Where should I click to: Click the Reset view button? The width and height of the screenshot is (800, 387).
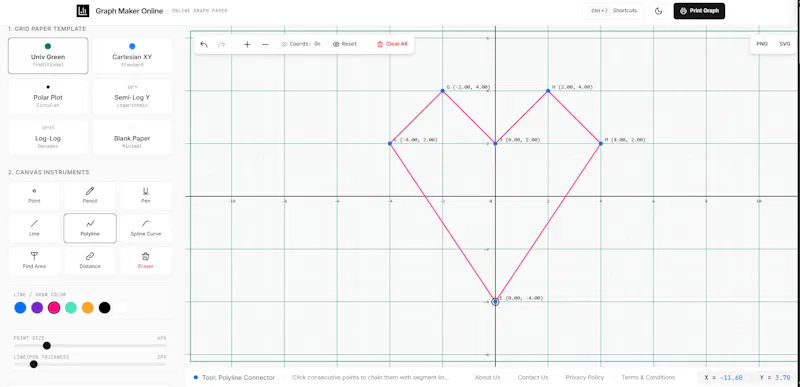point(345,44)
